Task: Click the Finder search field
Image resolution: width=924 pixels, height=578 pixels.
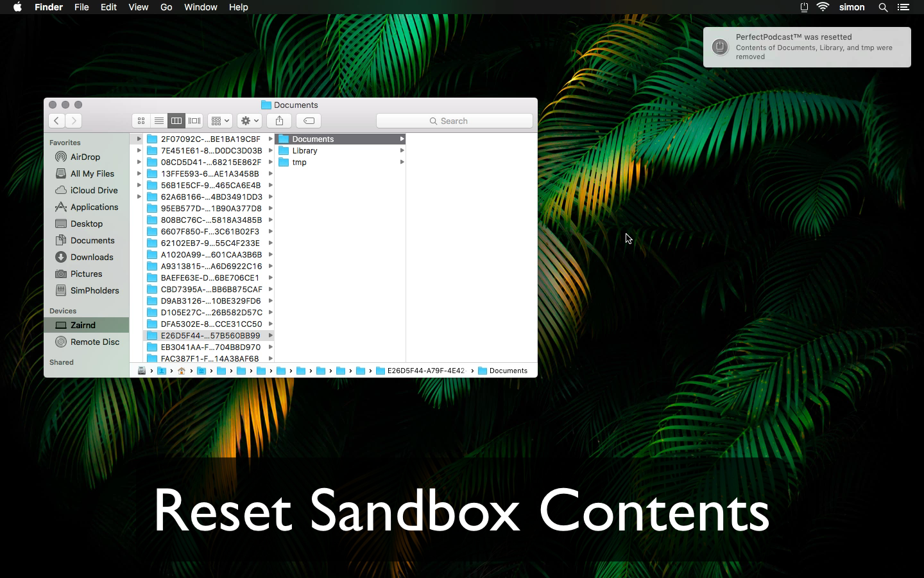Action: [454, 121]
